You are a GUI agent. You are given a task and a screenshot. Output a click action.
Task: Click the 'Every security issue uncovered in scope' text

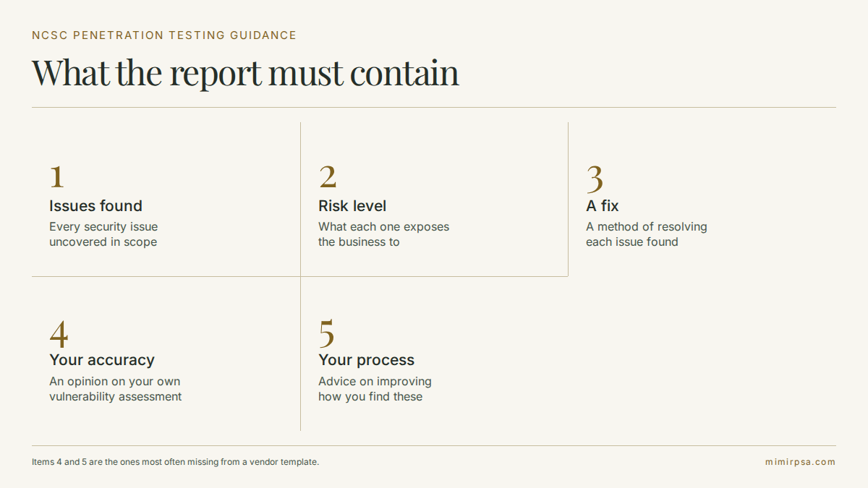pyautogui.click(x=103, y=234)
